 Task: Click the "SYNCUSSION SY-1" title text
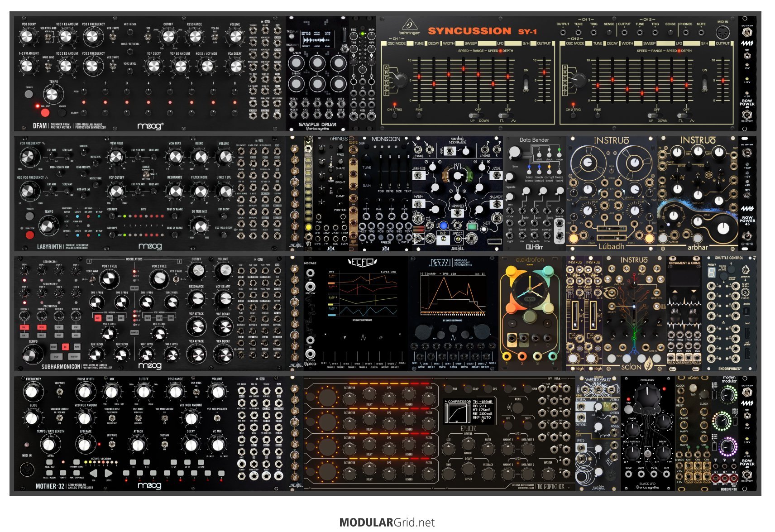tap(482, 31)
